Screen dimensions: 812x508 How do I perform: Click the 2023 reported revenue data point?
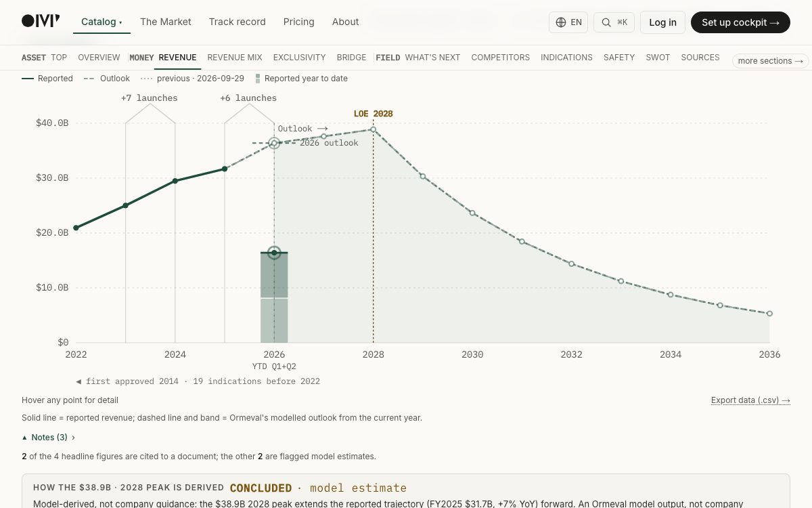point(126,205)
